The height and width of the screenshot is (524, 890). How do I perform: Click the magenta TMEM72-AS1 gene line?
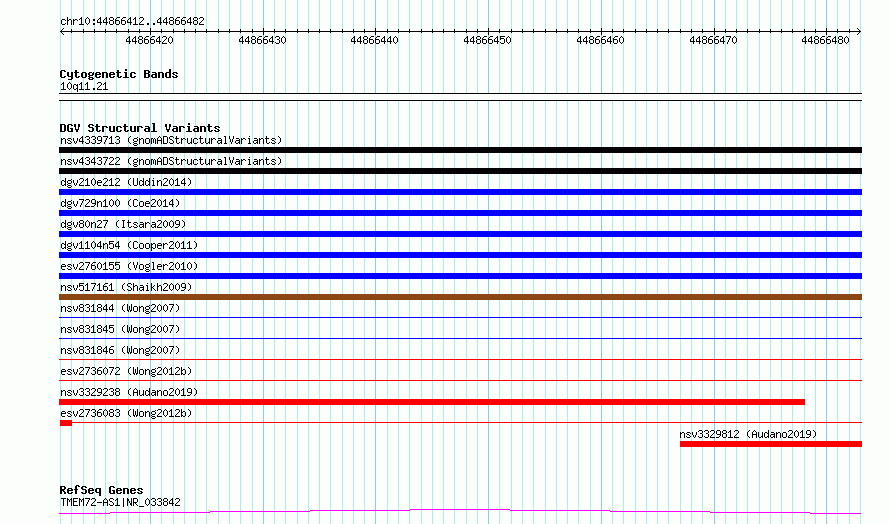click(460, 512)
